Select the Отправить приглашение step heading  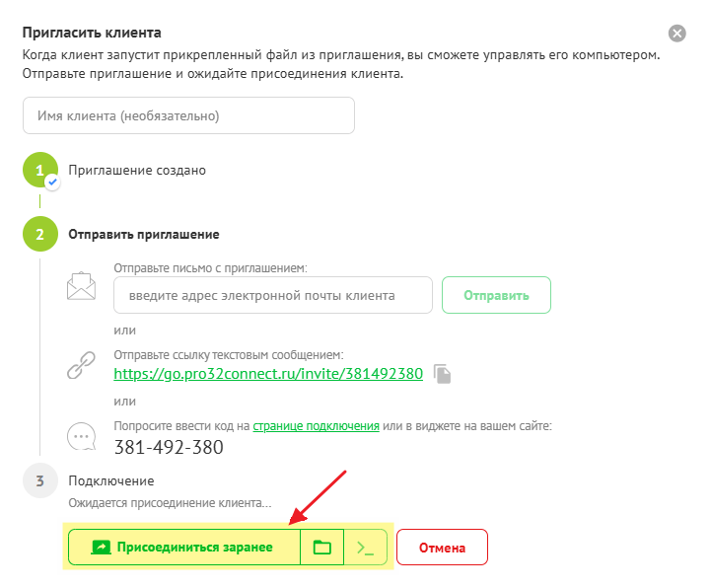(x=144, y=235)
